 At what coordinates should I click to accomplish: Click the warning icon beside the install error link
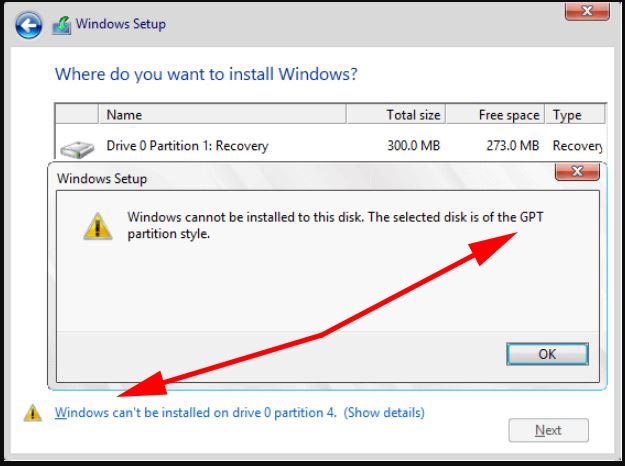[33, 412]
